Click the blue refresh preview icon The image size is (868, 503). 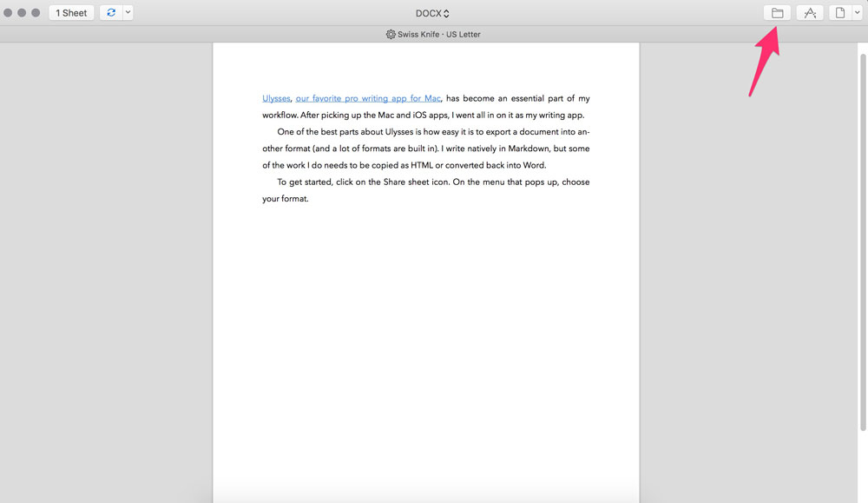click(110, 13)
